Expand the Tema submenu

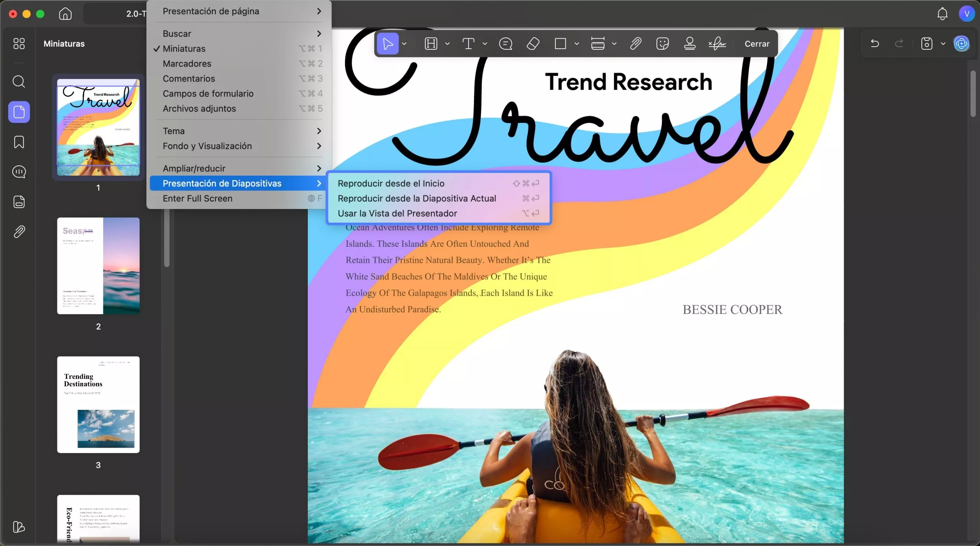[x=238, y=131]
